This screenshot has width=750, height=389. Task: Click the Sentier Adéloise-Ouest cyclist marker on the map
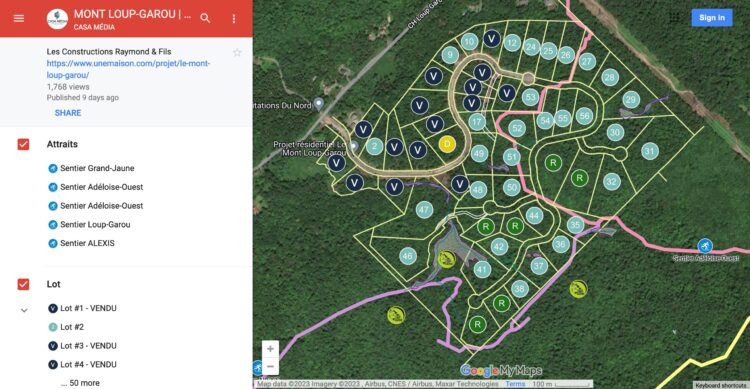(x=705, y=246)
